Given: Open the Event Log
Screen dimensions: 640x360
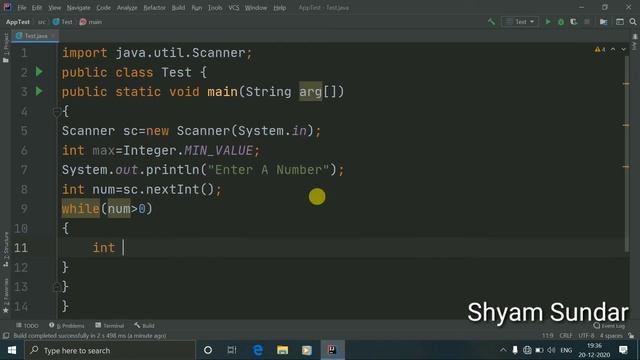Looking at the screenshot, I should 609,326.
